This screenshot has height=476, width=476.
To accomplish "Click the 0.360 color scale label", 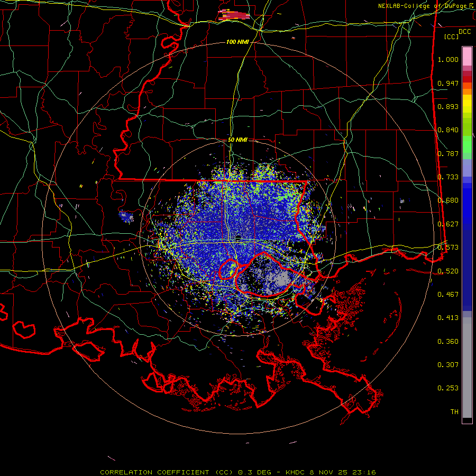I will click(448, 342).
